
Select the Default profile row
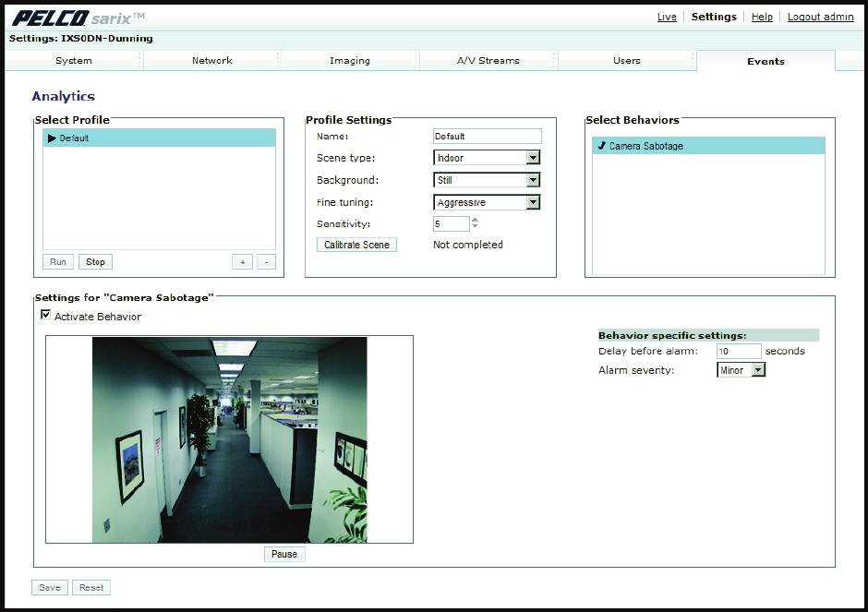(160, 138)
